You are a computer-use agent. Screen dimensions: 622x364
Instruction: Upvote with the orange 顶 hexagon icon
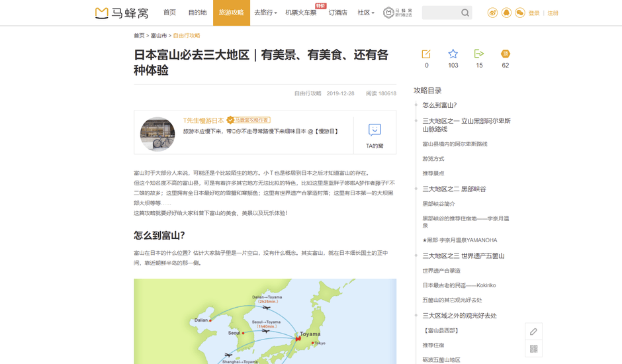tap(506, 54)
